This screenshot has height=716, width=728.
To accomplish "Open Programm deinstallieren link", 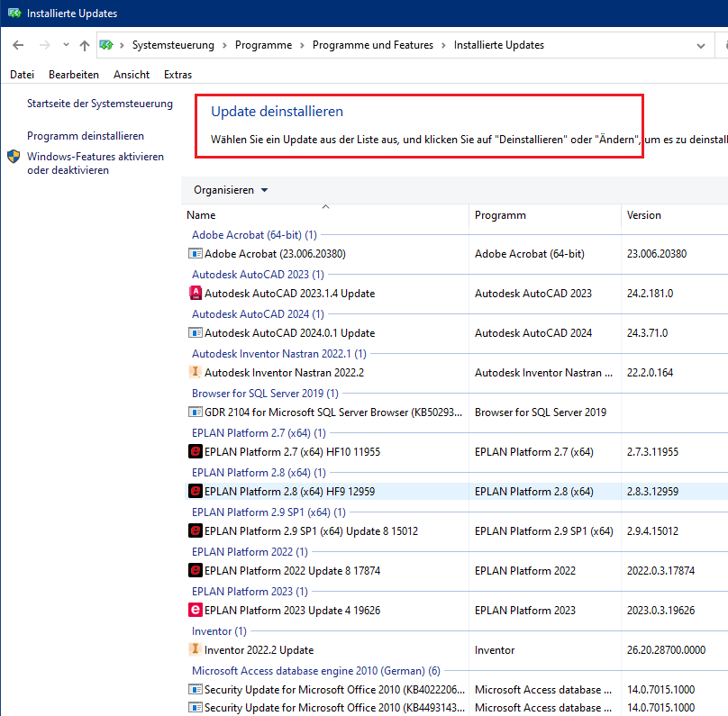I will point(86,136).
